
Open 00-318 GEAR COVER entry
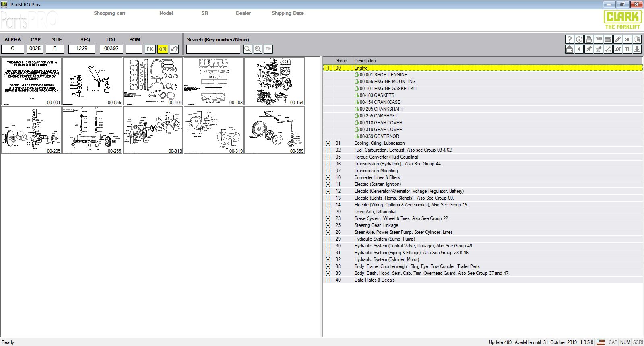pyautogui.click(x=378, y=123)
